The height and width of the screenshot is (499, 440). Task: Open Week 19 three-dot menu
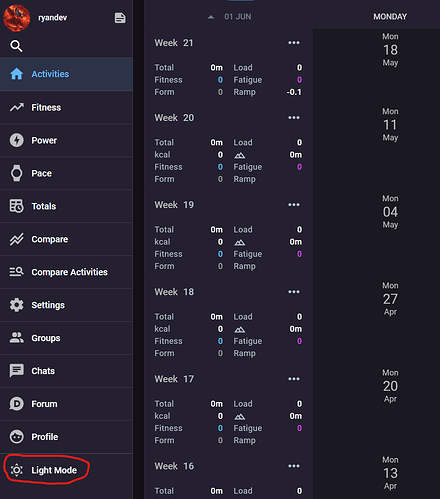point(294,205)
